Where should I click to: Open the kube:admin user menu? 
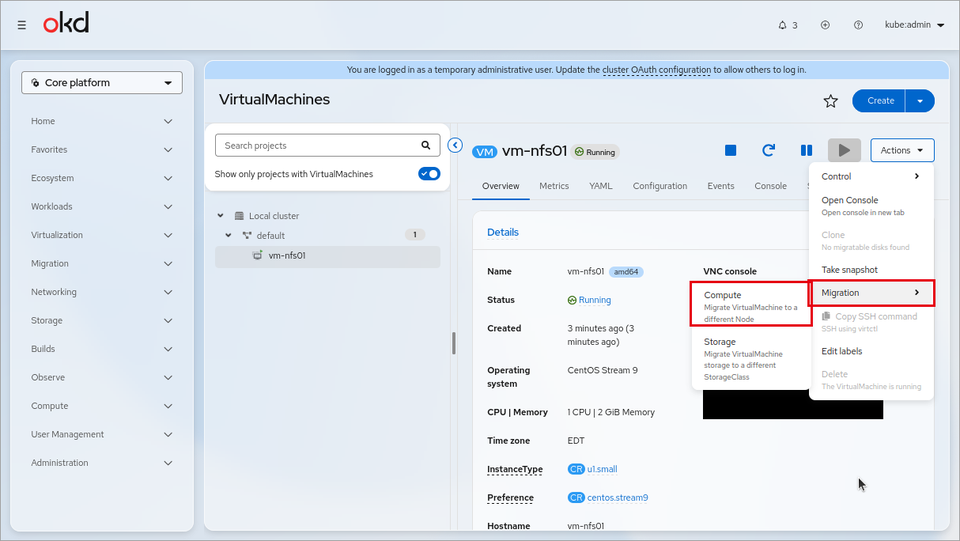point(914,25)
